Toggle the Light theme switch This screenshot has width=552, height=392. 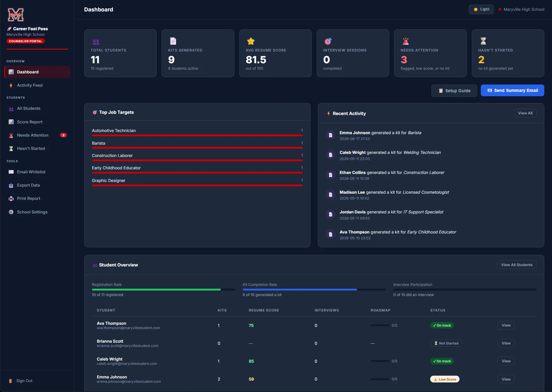[481, 10]
